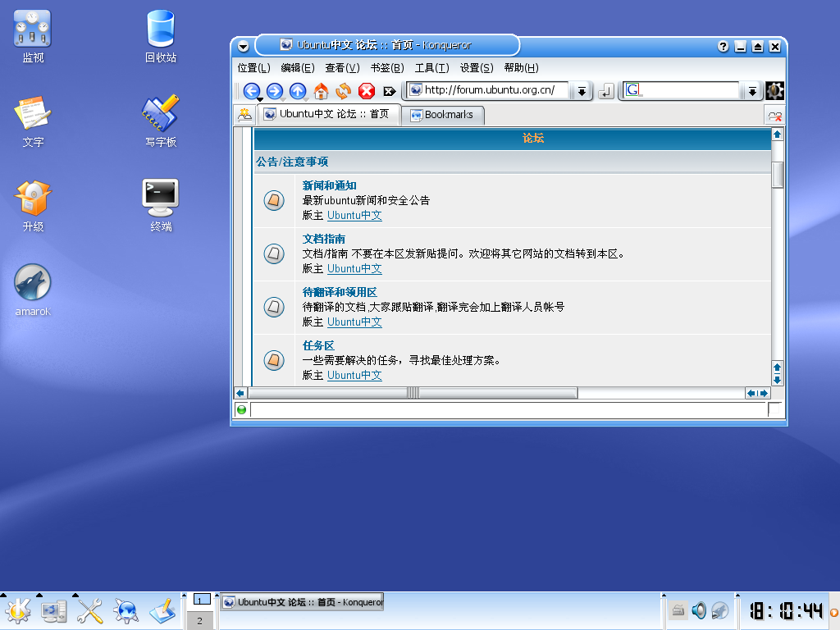The image size is (840, 630).
Task: Click the green status indicator in status bar
Action: pos(242,410)
